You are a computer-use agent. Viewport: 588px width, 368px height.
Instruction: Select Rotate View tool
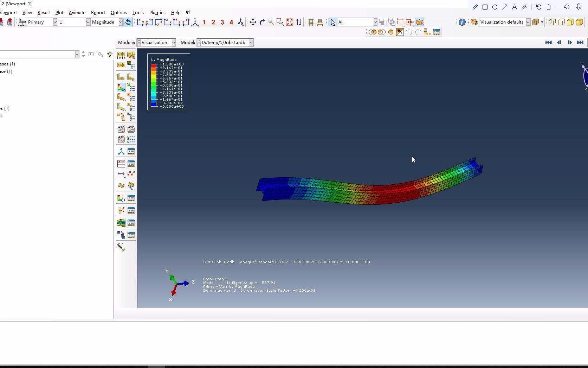coord(262,22)
